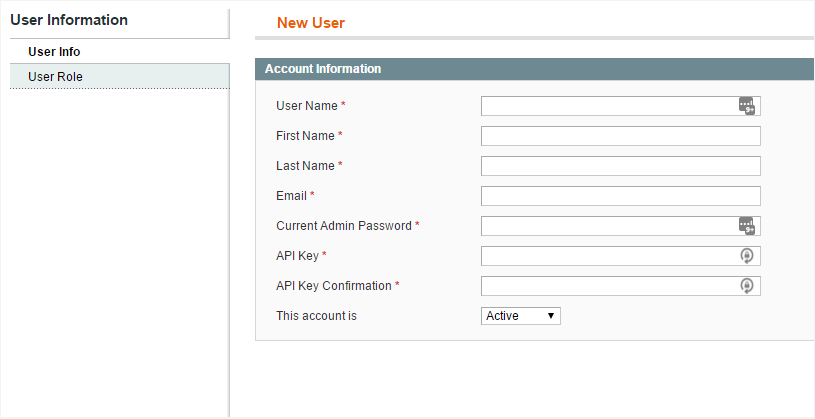Click the User Information sidebar heading
Screen dimensions: 815x419
pyautogui.click(x=69, y=20)
